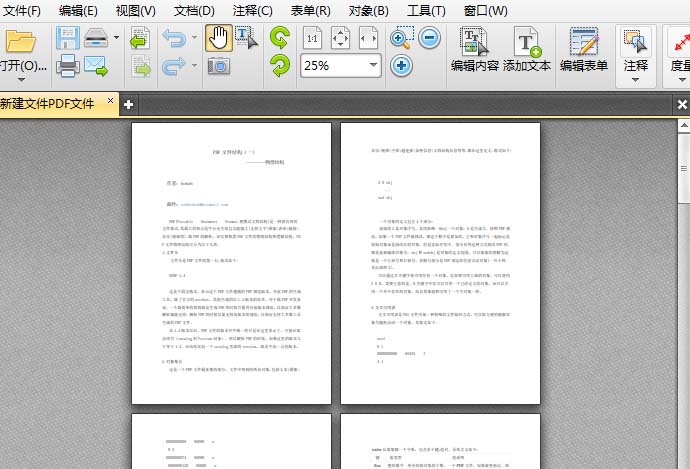
Task: Click the fourth PDF page at bottom right
Action: click(x=440, y=441)
